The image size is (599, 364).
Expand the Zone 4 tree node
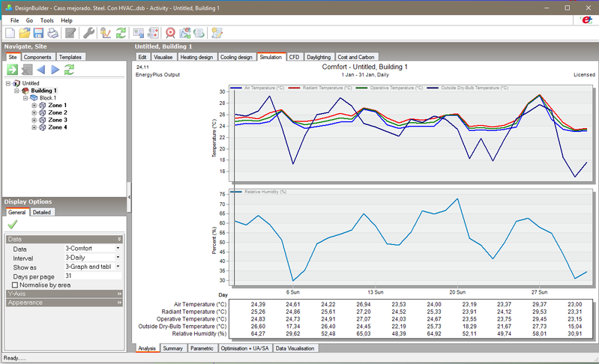point(34,127)
